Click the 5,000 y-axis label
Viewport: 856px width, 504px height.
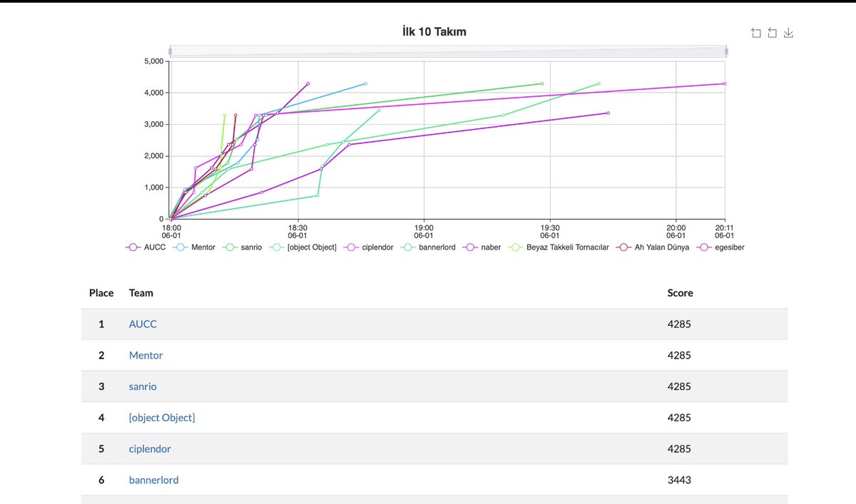point(155,61)
